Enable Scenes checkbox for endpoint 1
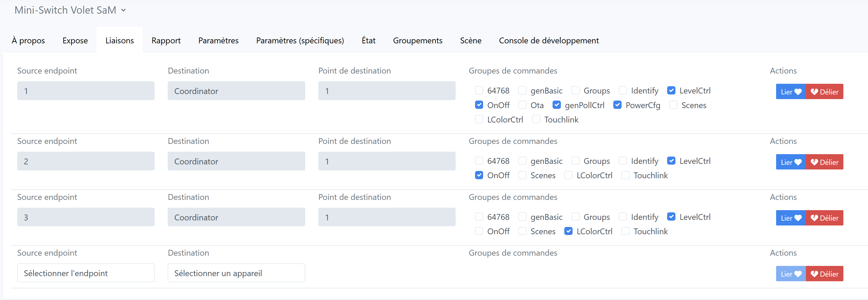This screenshot has width=868, height=300. tap(673, 105)
